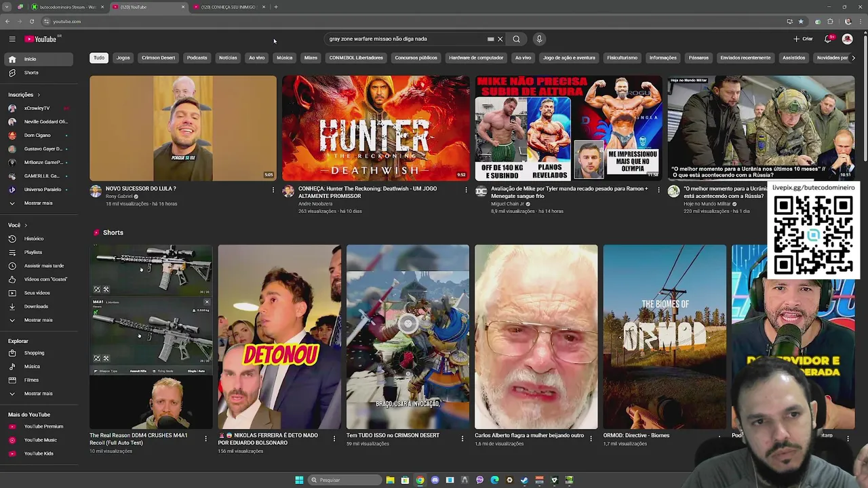
Task: Open Downloads in the sidebar
Action: (38, 306)
